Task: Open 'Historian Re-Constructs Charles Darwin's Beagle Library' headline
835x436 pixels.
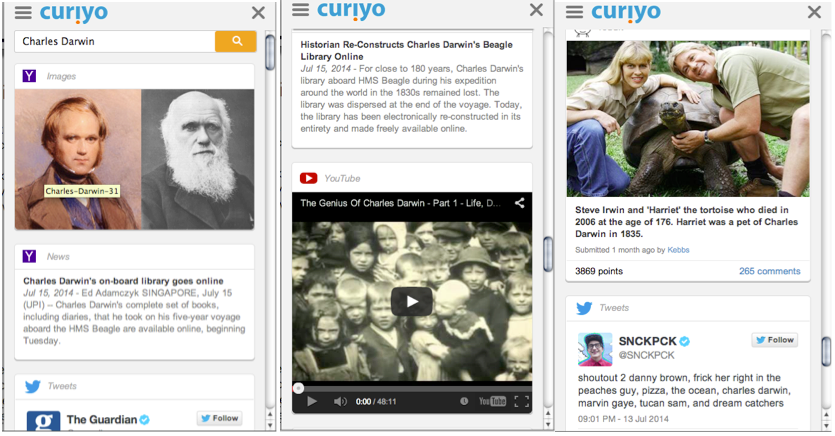Action: coord(406,51)
